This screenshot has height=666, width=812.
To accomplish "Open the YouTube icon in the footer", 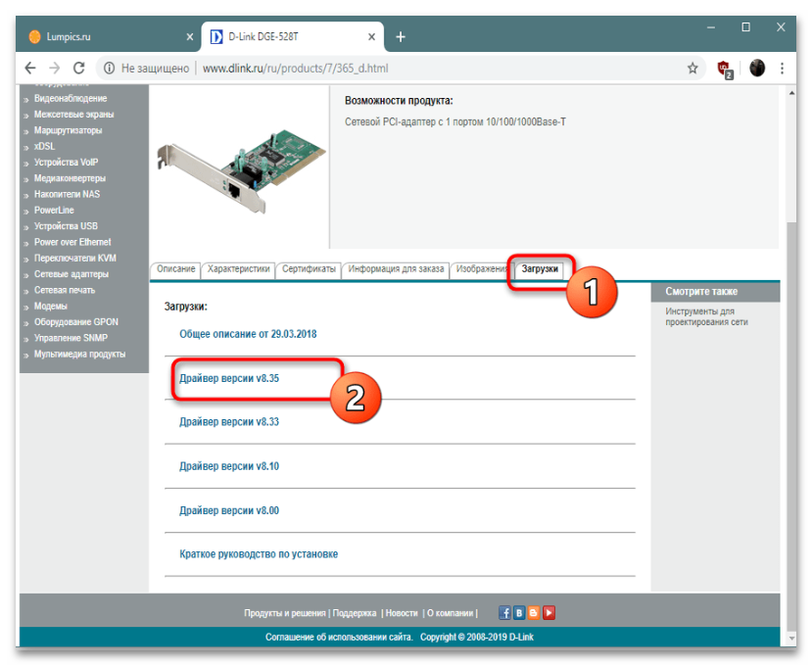I will tap(549, 613).
